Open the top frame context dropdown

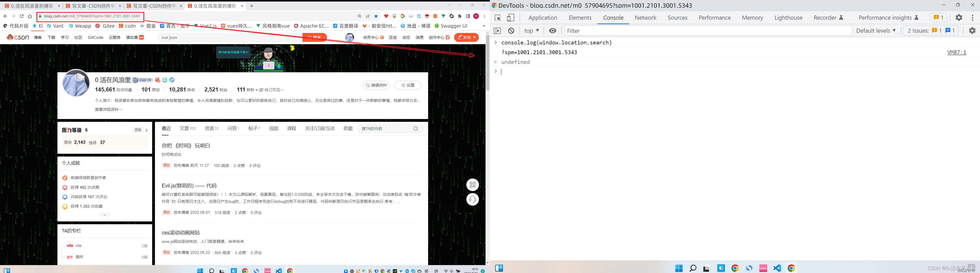(x=531, y=30)
